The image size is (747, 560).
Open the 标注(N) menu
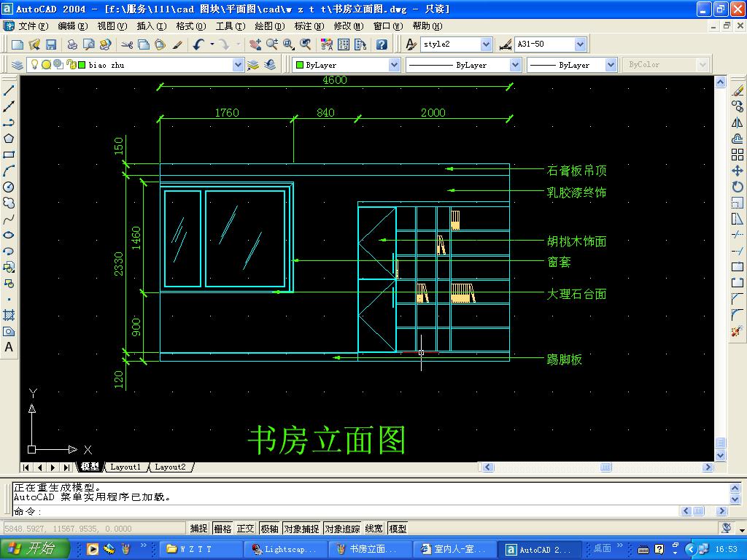click(x=309, y=26)
